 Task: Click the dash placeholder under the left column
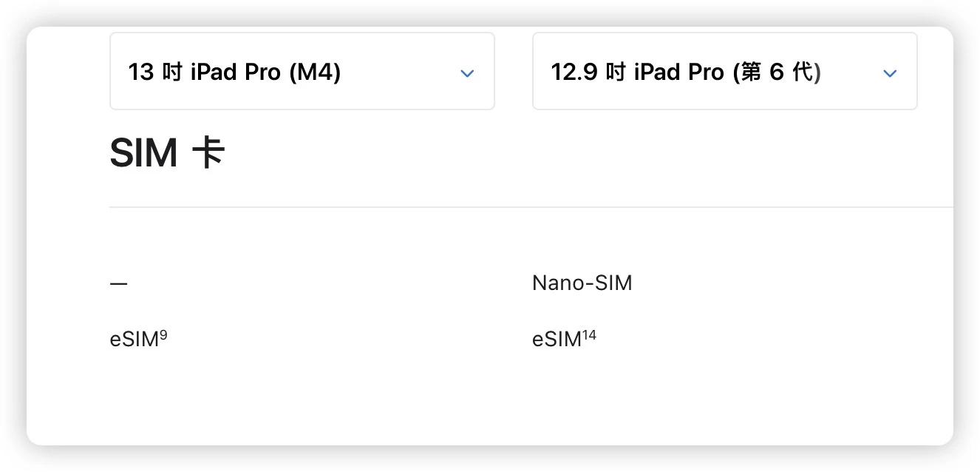[x=119, y=283]
